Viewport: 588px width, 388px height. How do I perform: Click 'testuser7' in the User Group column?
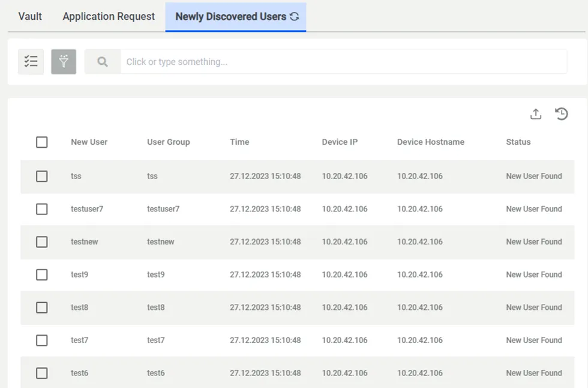tap(163, 209)
